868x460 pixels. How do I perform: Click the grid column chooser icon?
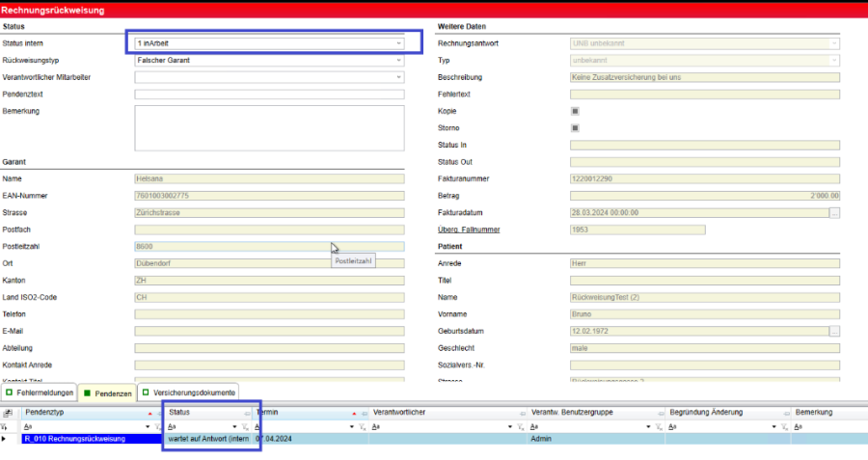pyautogui.click(x=8, y=413)
